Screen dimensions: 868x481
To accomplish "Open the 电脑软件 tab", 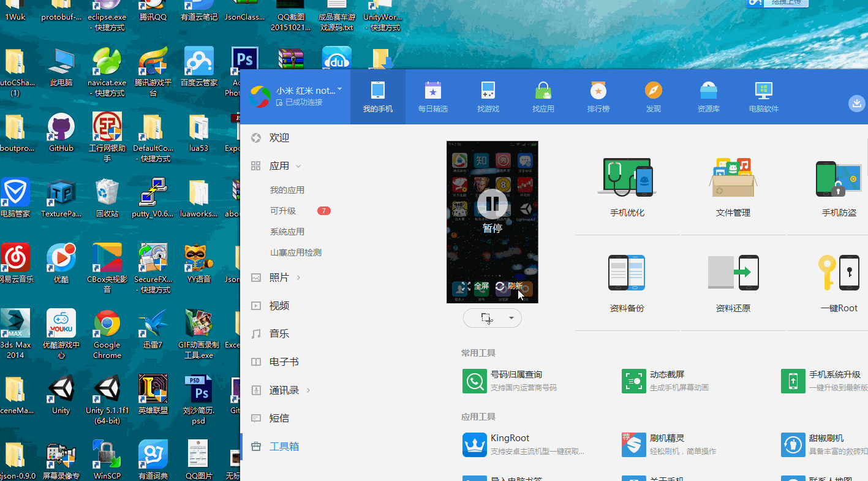I will [x=764, y=97].
